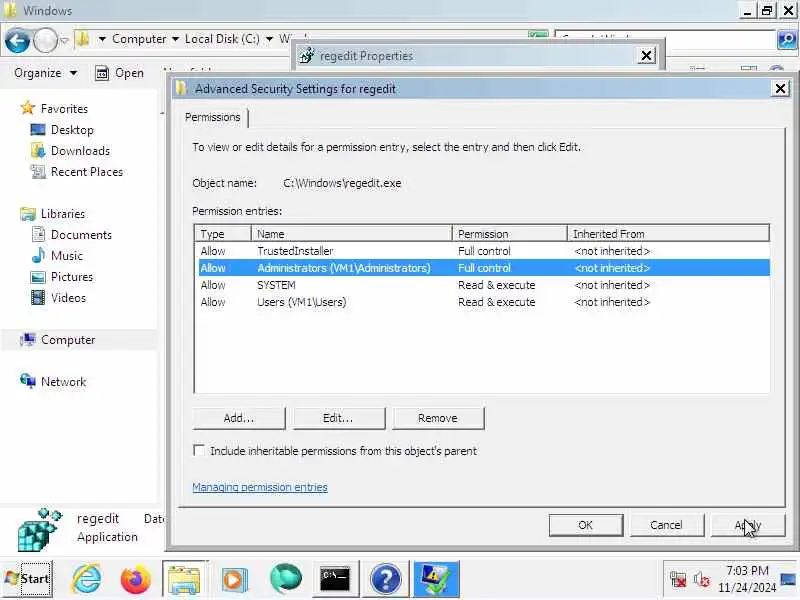Click the search magnifier icon in Explorer
The height and width of the screenshot is (600, 800).
coord(787,39)
